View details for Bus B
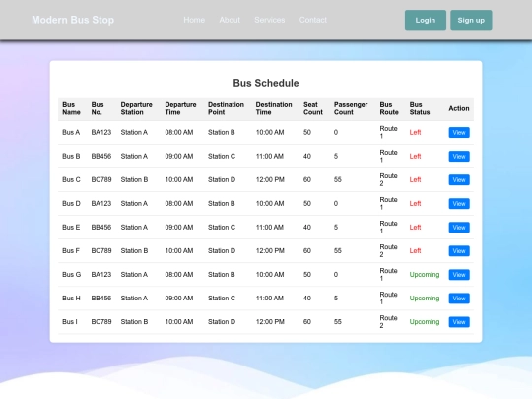Image resolution: width=532 pixels, height=399 pixels. (459, 157)
